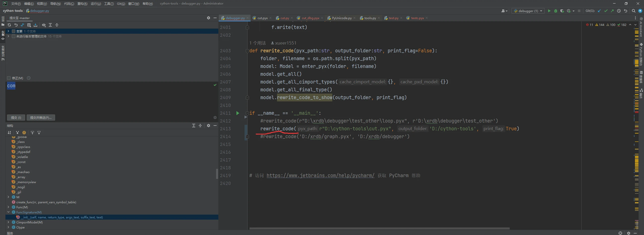Commit changes with Git green checkmark
Screen dimensions: 644x235
click(x=606, y=11)
